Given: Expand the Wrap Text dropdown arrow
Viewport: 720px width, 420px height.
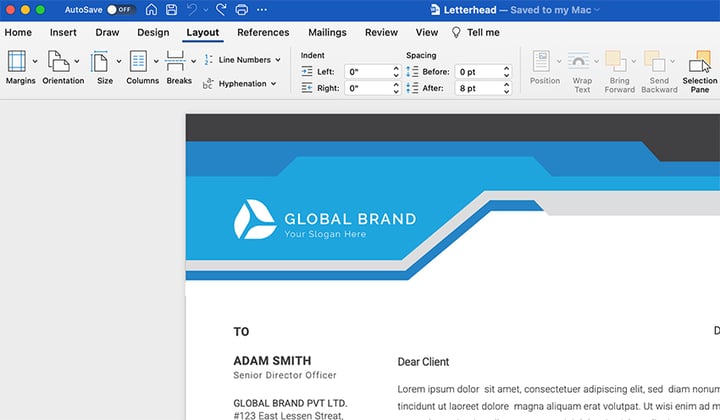Looking at the screenshot, I should pyautogui.click(x=596, y=61).
